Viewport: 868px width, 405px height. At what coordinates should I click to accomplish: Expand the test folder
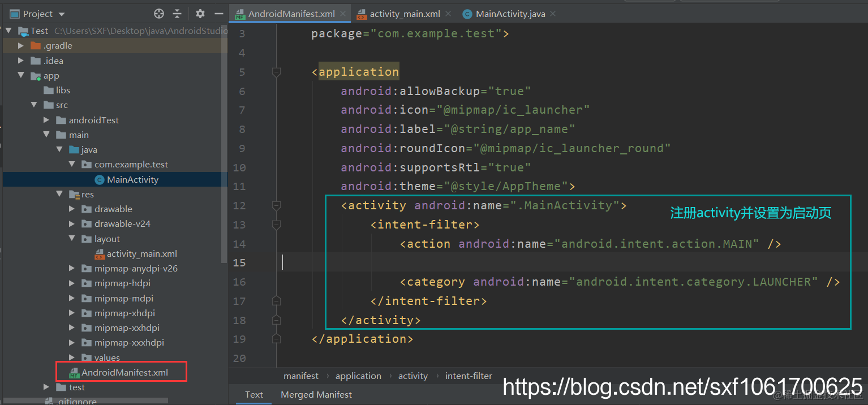[x=46, y=387]
